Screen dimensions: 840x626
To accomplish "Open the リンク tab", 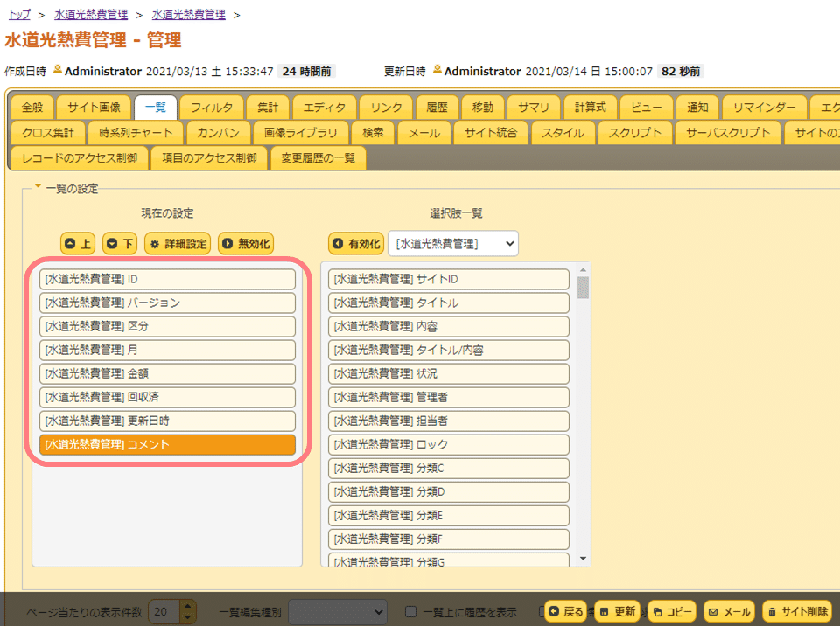I will click(x=386, y=108).
